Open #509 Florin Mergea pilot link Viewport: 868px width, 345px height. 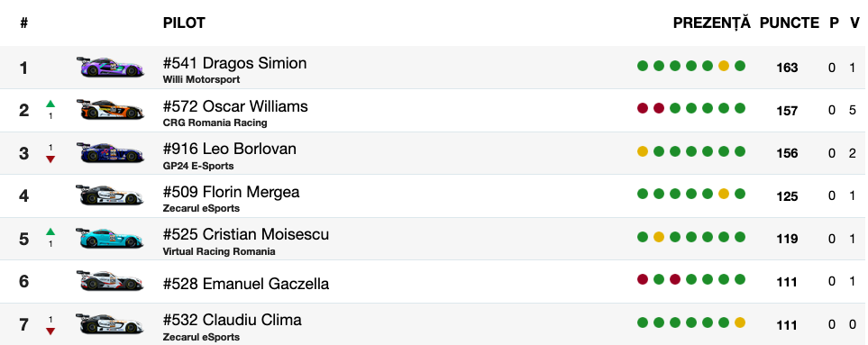pos(232,192)
